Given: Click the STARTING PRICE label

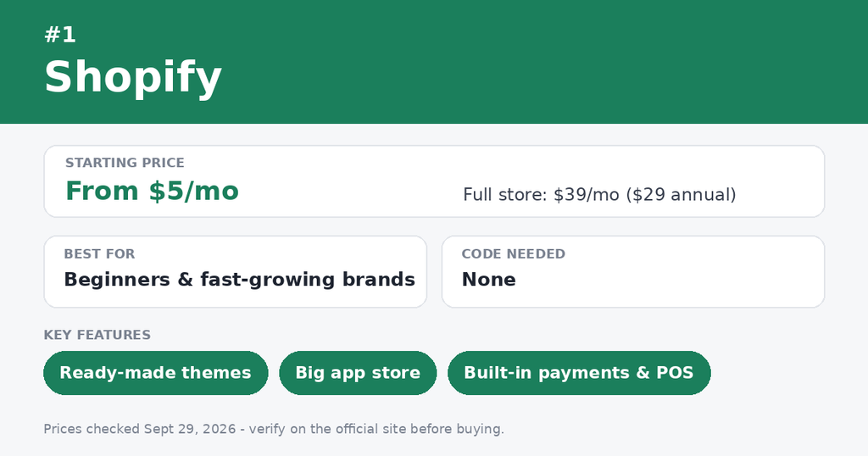Looking at the screenshot, I should pos(125,163).
